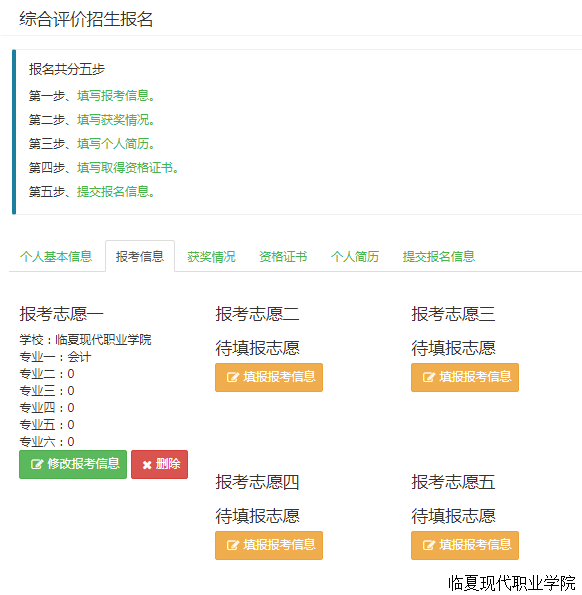The width and height of the screenshot is (582, 595).
Task: Click the red 删除 button
Action: tap(159, 464)
